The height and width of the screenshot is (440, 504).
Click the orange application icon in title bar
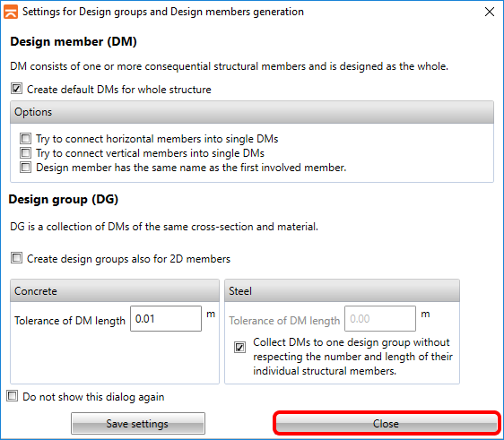(x=10, y=12)
